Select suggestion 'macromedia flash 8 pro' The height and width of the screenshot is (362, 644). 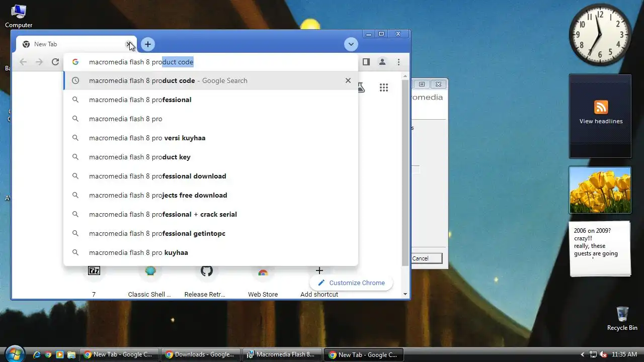[211, 119]
